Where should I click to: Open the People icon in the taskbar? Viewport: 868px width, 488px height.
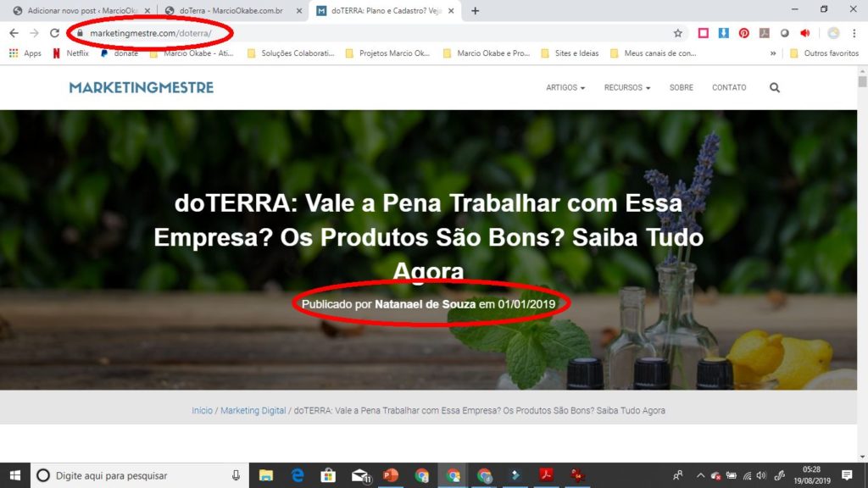pos(677,475)
